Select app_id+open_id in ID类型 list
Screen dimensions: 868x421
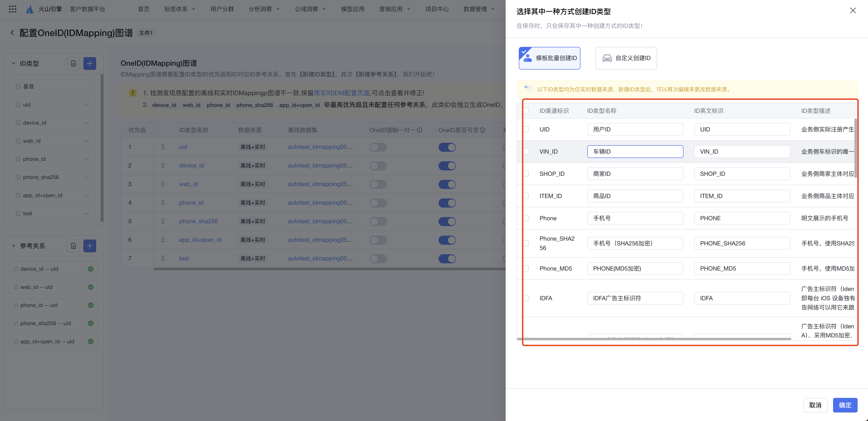52,195
